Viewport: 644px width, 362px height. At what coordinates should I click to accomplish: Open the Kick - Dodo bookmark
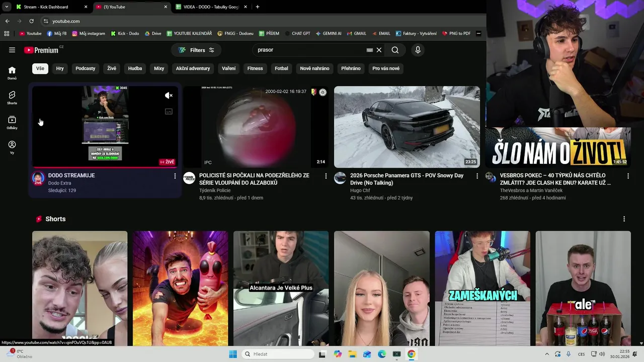tap(125, 33)
